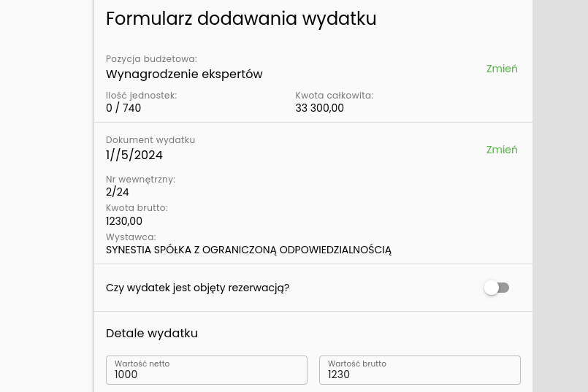Focus the Wartość brutto input field
This screenshot has height=392, width=588.
[420, 374]
